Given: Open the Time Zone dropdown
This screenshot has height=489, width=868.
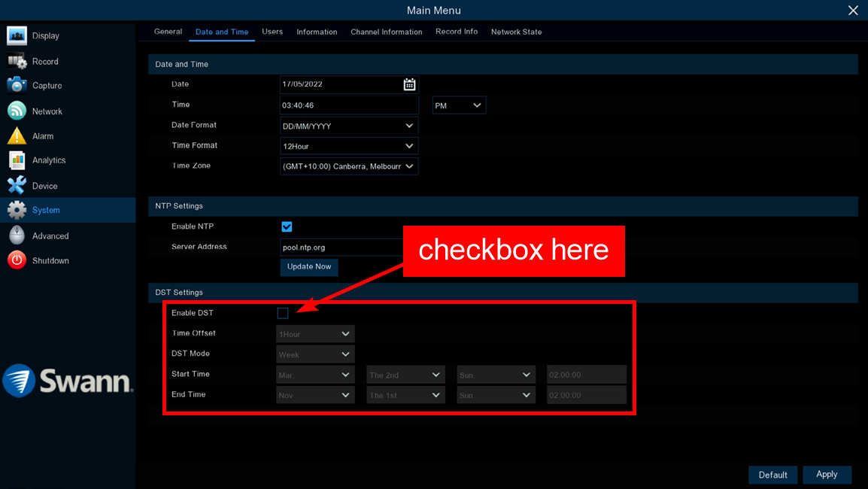Looking at the screenshot, I should pos(349,166).
